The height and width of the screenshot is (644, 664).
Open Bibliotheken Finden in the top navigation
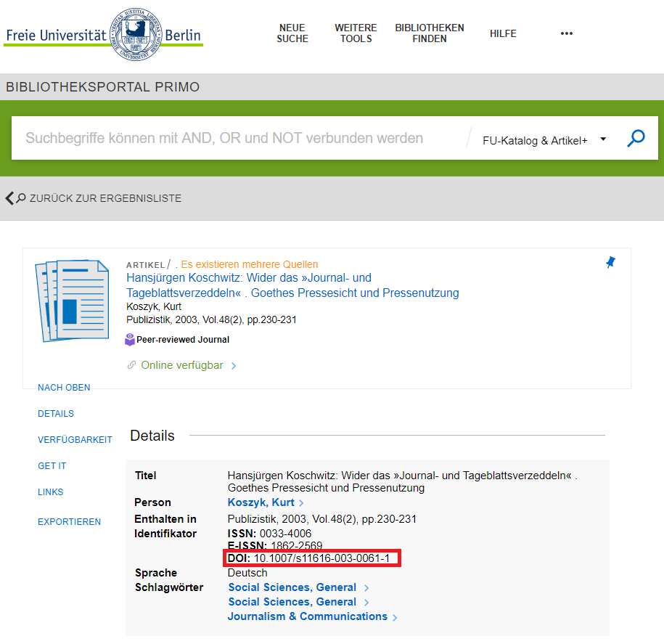430,33
